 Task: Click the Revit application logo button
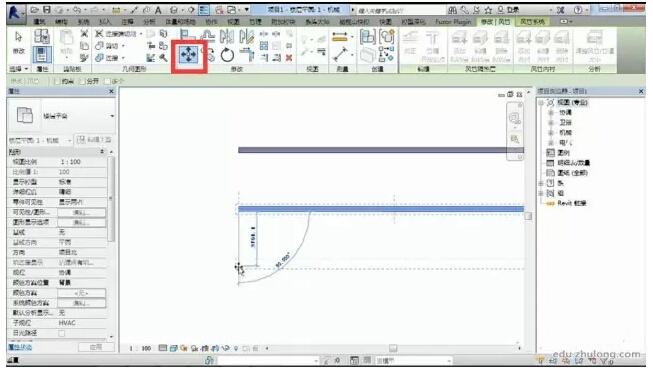coord(15,12)
